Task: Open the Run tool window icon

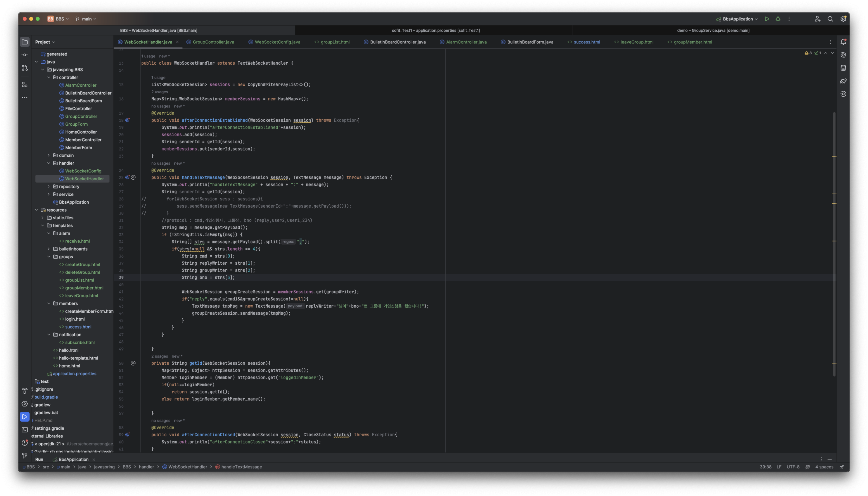Action: [25, 417]
